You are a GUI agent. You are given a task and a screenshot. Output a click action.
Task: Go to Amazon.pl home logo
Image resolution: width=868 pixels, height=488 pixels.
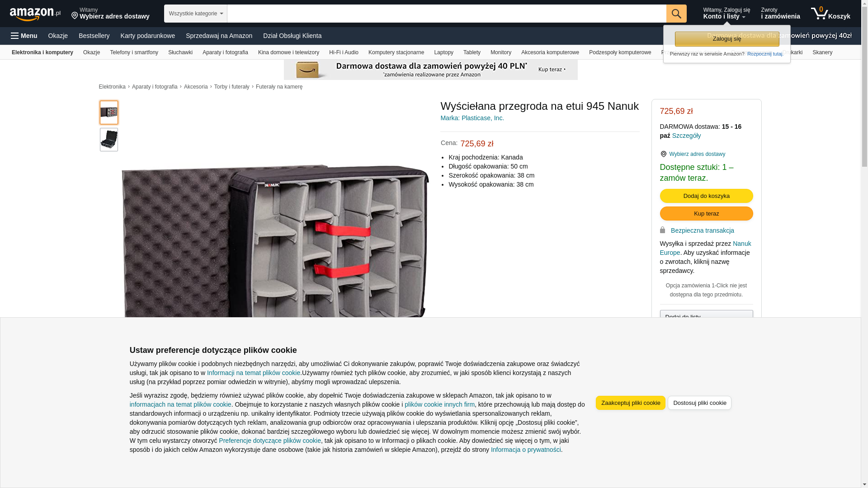tap(35, 14)
